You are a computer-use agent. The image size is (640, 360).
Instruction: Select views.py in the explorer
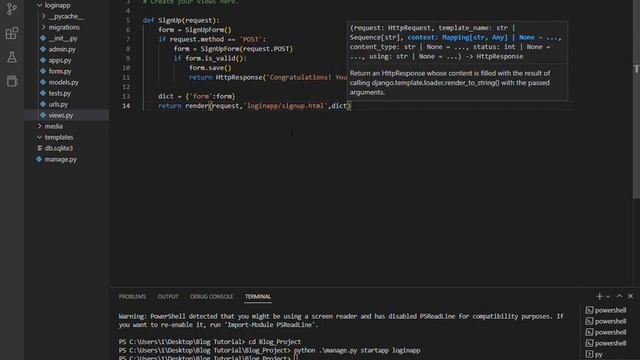pyautogui.click(x=61, y=116)
